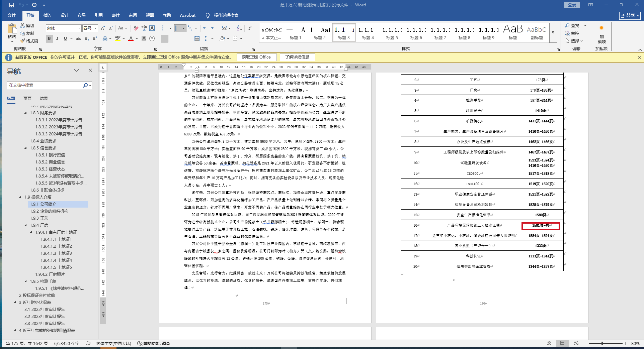Save the document from the quick access toolbar
This screenshot has width=644, height=349.
click(x=12, y=5)
